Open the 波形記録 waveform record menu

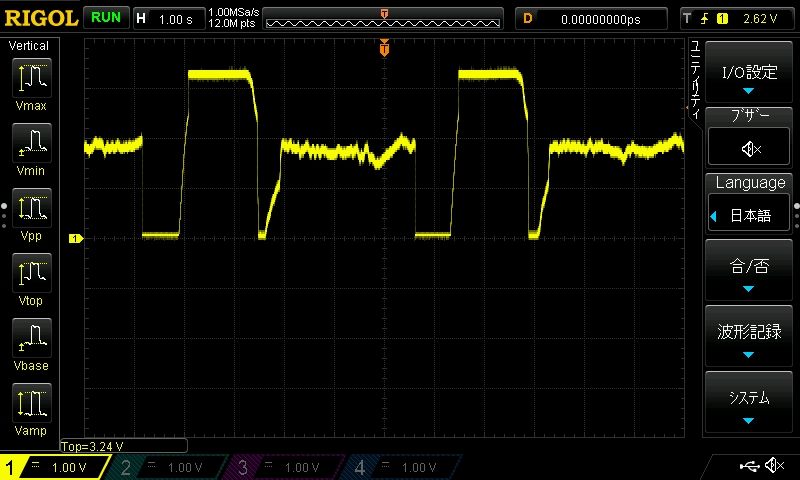(749, 336)
